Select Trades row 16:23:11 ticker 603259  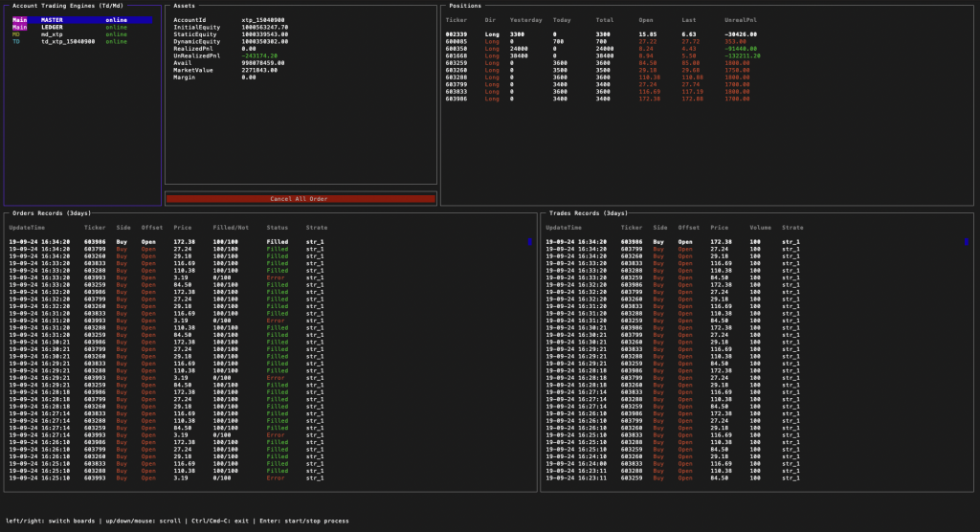click(x=673, y=478)
